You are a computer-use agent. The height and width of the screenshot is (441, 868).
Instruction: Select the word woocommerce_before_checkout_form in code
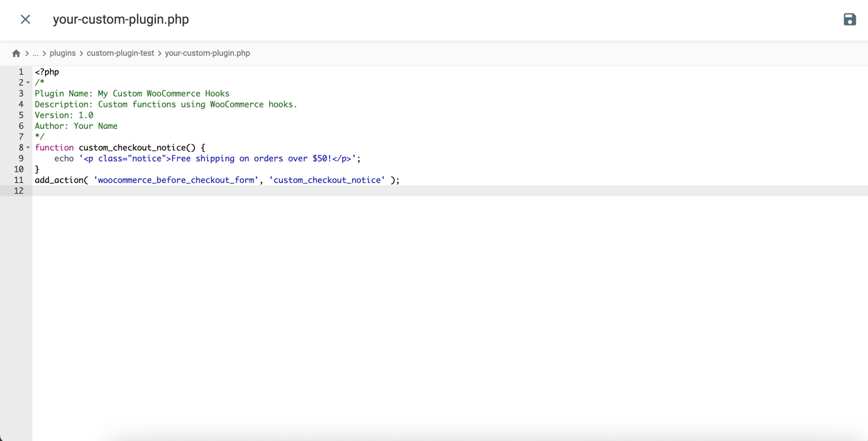pos(175,180)
